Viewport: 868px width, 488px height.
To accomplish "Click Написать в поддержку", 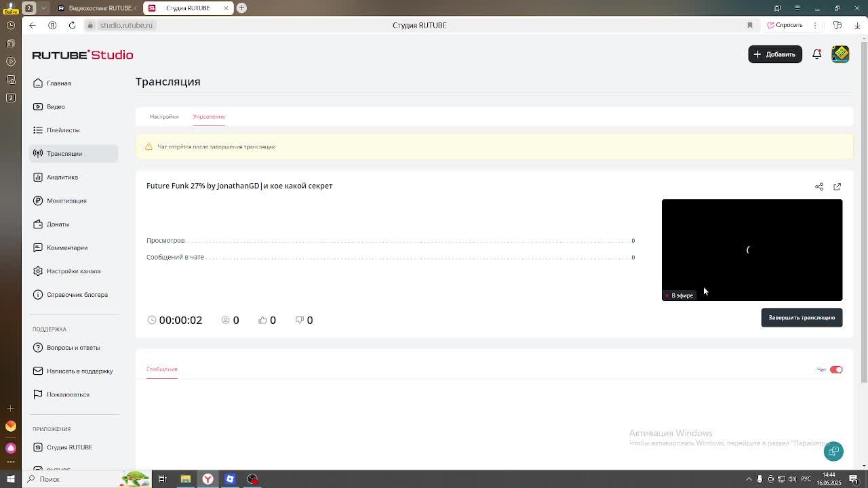I will click(x=73, y=371).
